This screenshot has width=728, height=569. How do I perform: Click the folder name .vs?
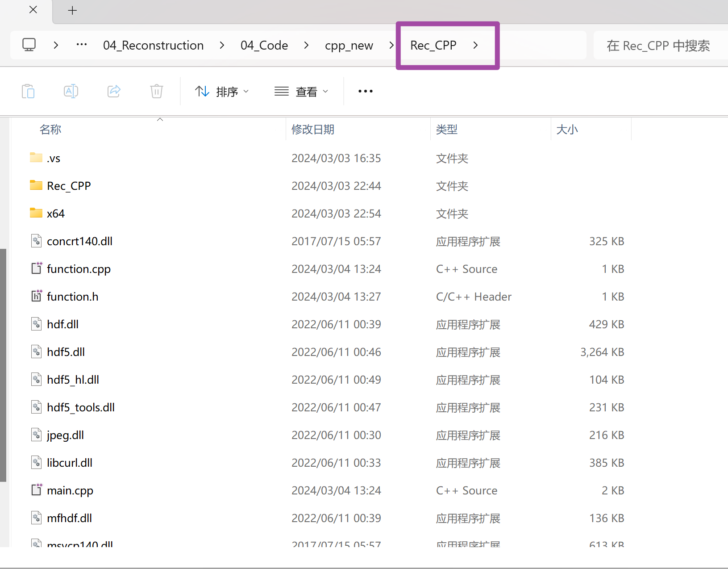[54, 158]
